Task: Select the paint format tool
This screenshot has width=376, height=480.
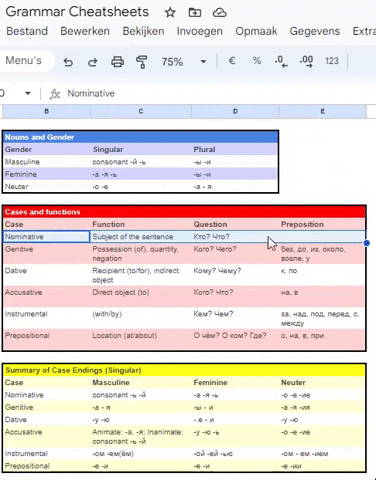Action: tap(142, 62)
